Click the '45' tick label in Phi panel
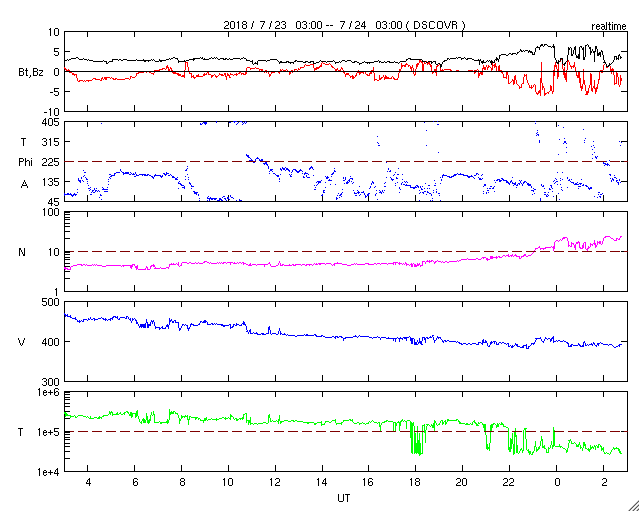Viewport: 640px width, 512px height. (54, 202)
